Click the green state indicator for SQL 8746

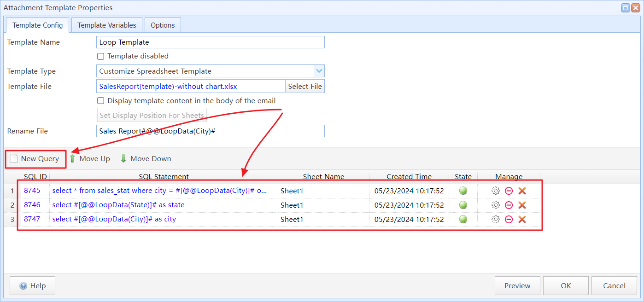[463, 205]
